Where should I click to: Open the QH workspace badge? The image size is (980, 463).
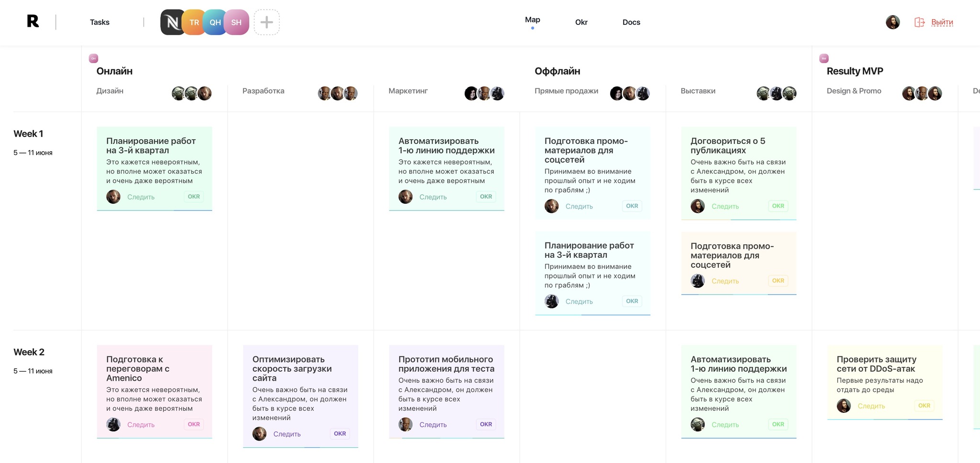pyautogui.click(x=215, y=22)
